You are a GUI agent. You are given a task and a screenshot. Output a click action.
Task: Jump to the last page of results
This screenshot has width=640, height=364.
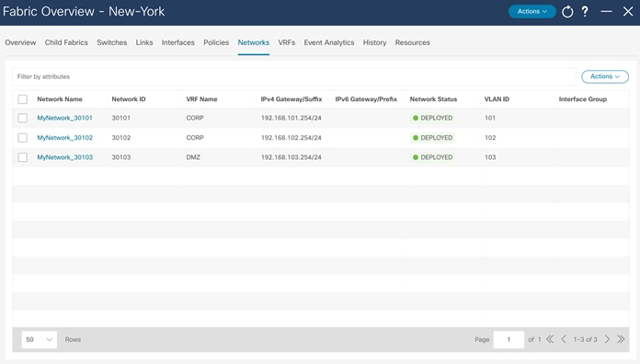(x=621, y=339)
